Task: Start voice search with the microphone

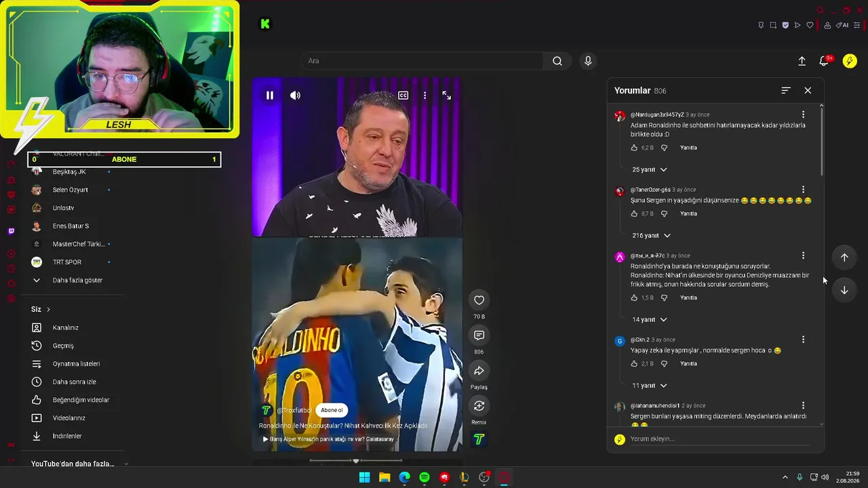Action: point(588,61)
